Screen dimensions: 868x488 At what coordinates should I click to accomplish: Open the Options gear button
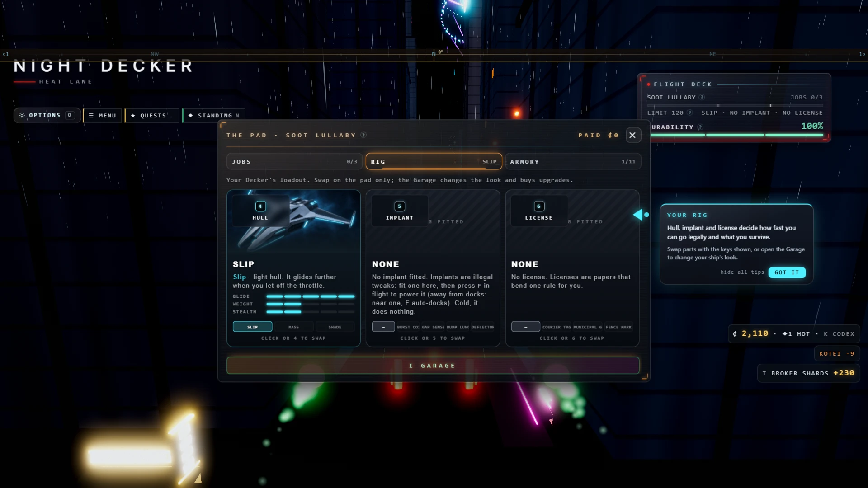[x=47, y=115]
